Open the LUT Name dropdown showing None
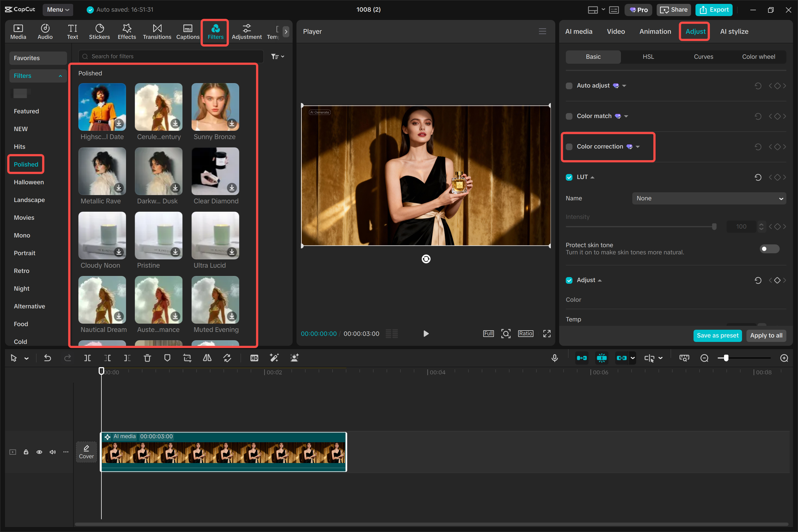798x532 pixels. [x=709, y=198]
